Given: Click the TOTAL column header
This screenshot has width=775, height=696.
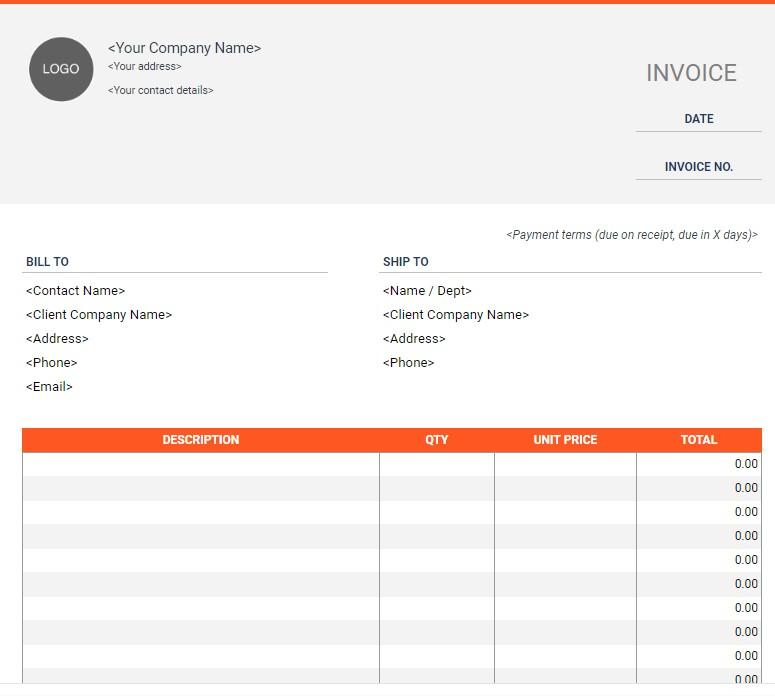Looking at the screenshot, I should pyautogui.click(x=698, y=440).
